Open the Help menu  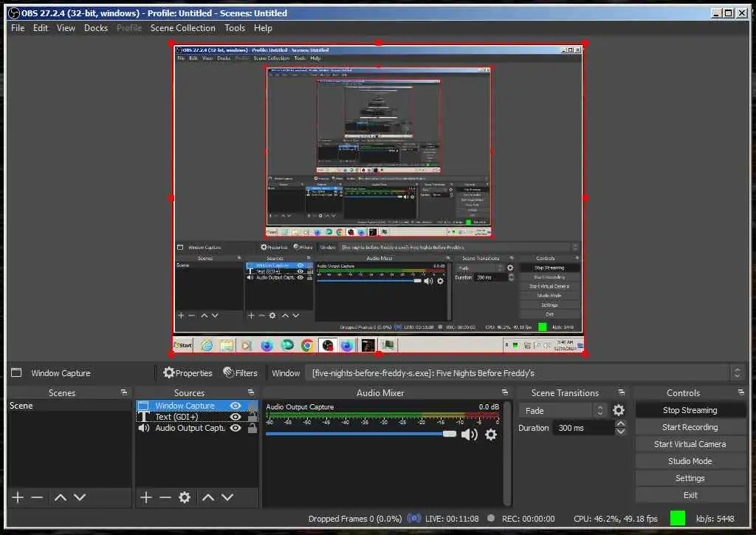click(x=264, y=28)
